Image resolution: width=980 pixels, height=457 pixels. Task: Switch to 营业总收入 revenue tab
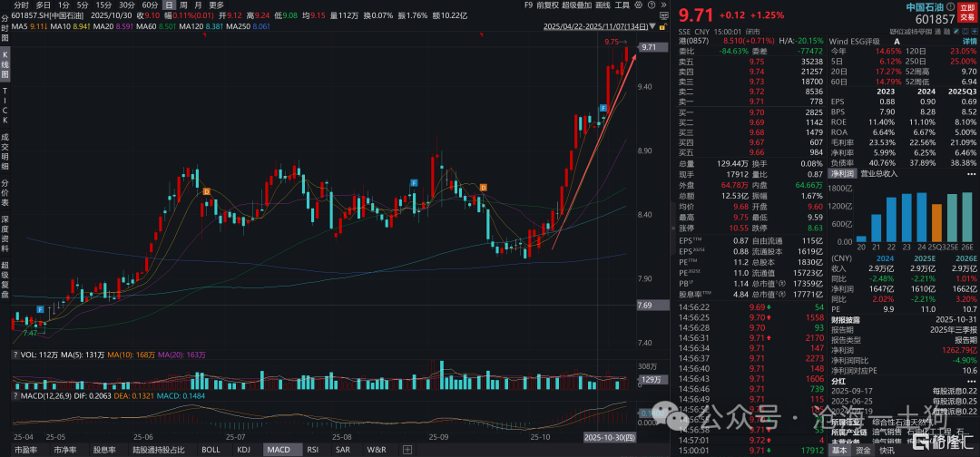[x=878, y=172]
